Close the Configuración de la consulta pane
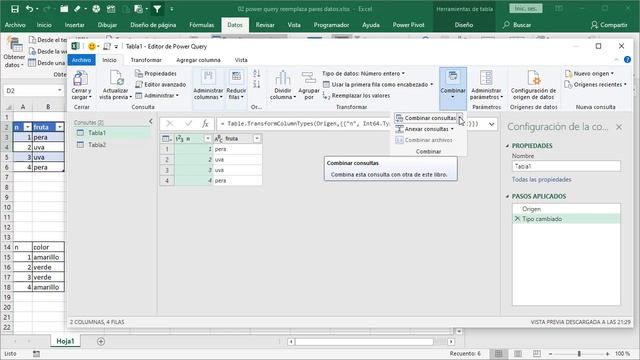The image size is (640, 360). click(x=619, y=127)
